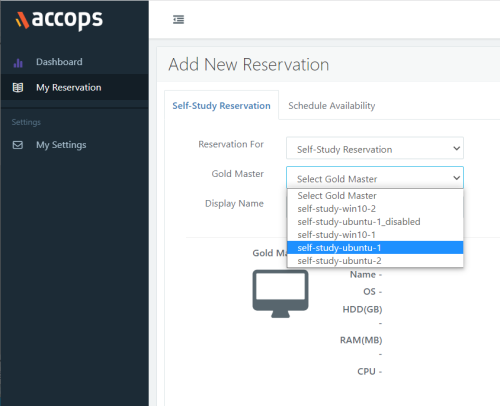Select self-study-ubuntu-1_disabled option
Screen dimensions: 500x406
click(375, 222)
